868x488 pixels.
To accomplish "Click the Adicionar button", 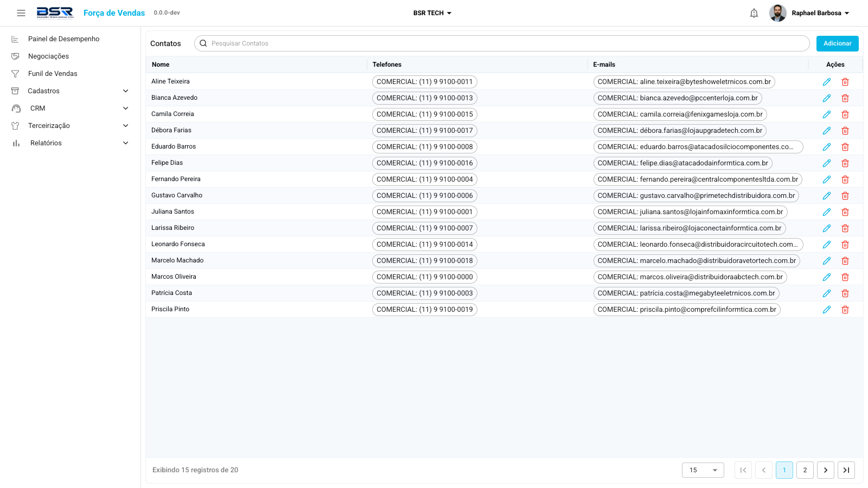I will click(x=838, y=43).
